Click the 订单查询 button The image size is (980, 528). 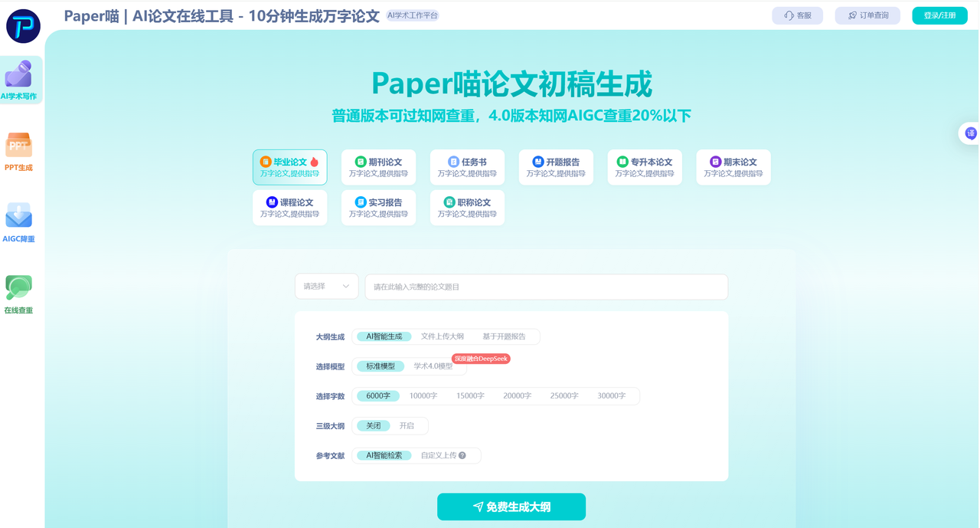pos(867,15)
